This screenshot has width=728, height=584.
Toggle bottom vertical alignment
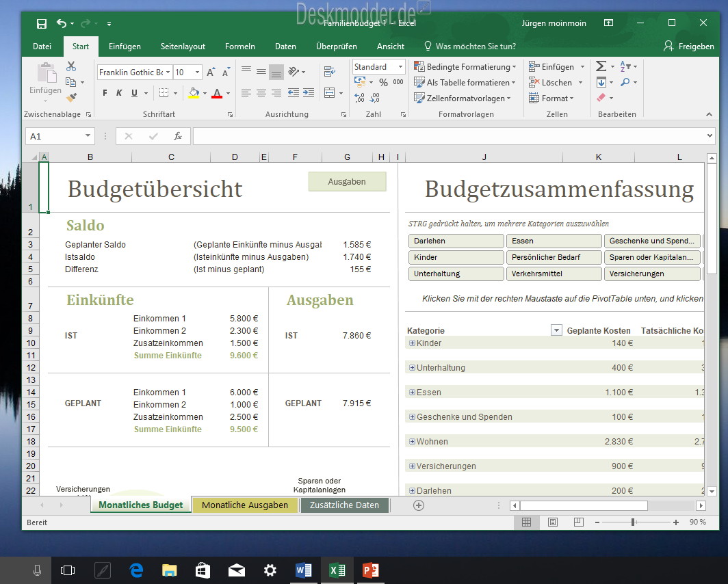pyautogui.click(x=276, y=71)
